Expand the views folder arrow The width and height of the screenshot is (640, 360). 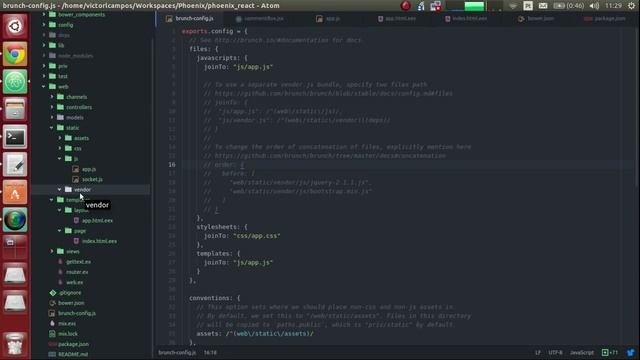[52, 251]
